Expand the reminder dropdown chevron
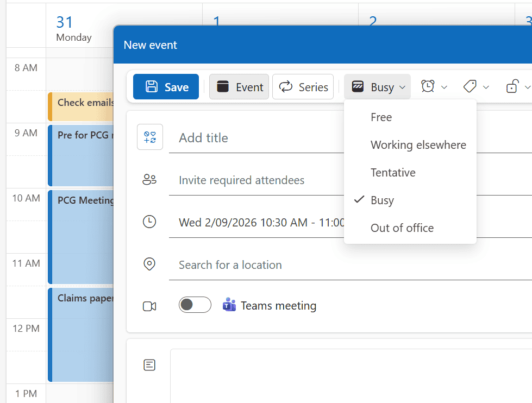Image resolution: width=532 pixels, height=403 pixels. click(444, 87)
